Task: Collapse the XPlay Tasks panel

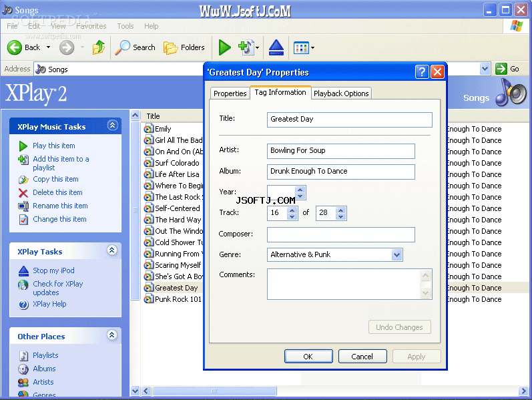Action: [112, 250]
